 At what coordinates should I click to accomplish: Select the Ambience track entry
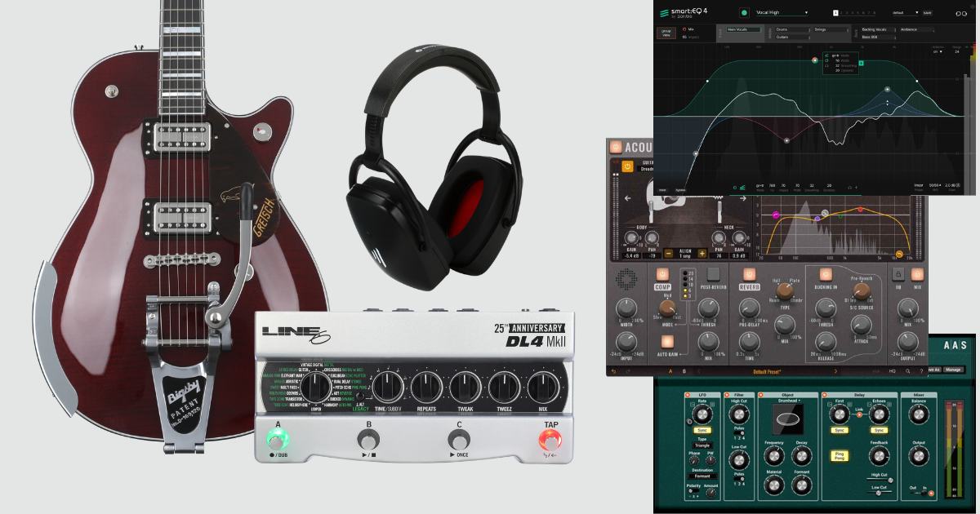pos(917,29)
